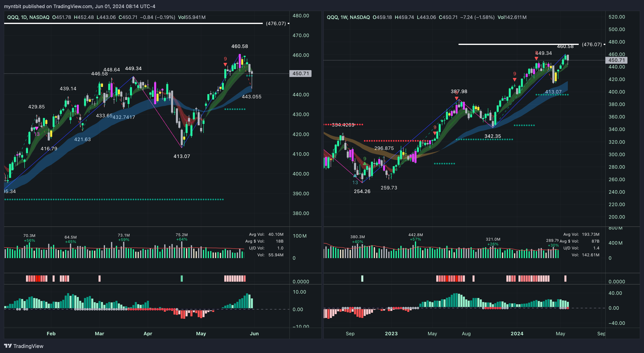Viewport: 644px width, 353px height.
Task: Click the 449.34 label on daily chart
Action: pos(133,69)
